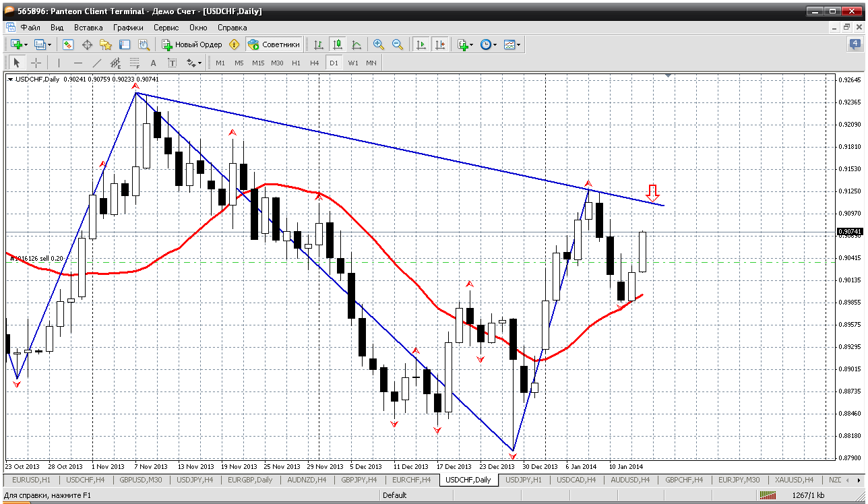Launch the Strategy Tester icon
Screen dimensions: 868x504
click(x=144, y=44)
